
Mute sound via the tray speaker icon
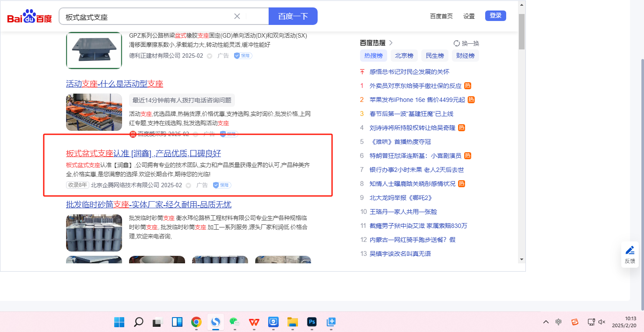(x=602, y=322)
